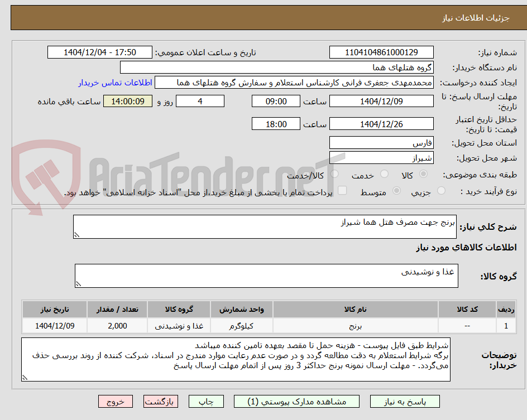Click the 18:00 validity time field
Viewport: 527px width, 420px height.
click(x=276, y=124)
